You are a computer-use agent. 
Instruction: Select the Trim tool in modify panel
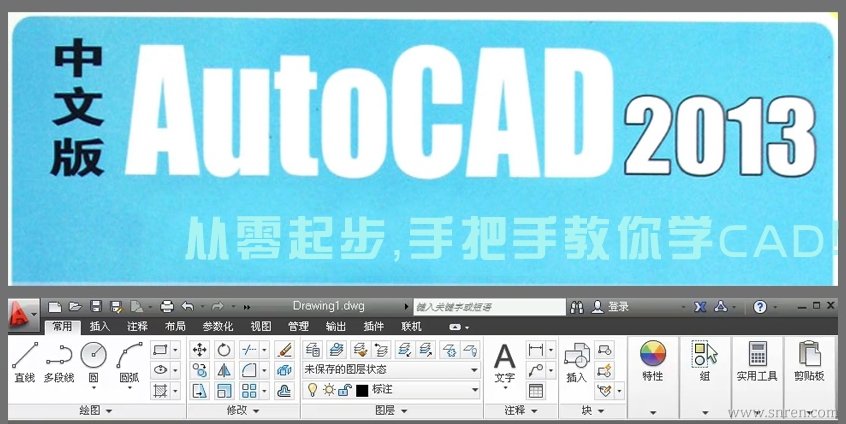pos(249,350)
